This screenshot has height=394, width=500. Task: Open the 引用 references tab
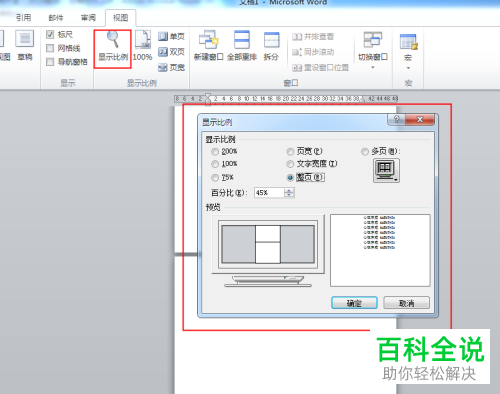[x=23, y=18]
